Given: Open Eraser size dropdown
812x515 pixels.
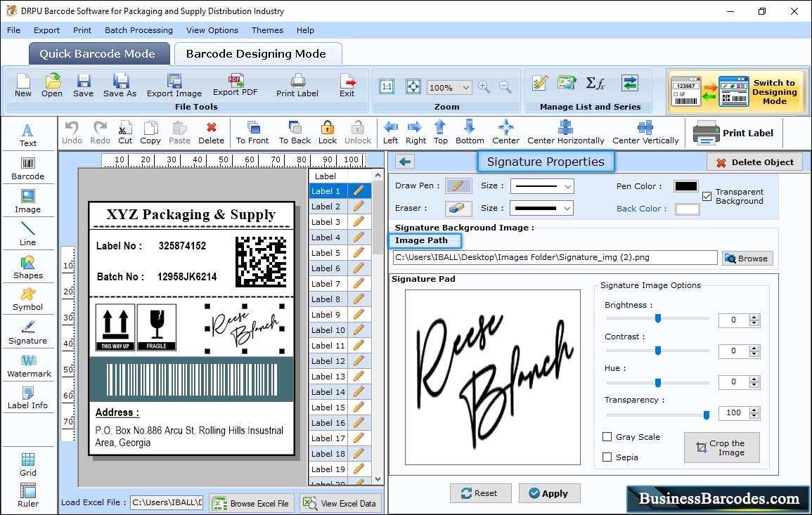Looking at the screenshot, I should [567, 209].
